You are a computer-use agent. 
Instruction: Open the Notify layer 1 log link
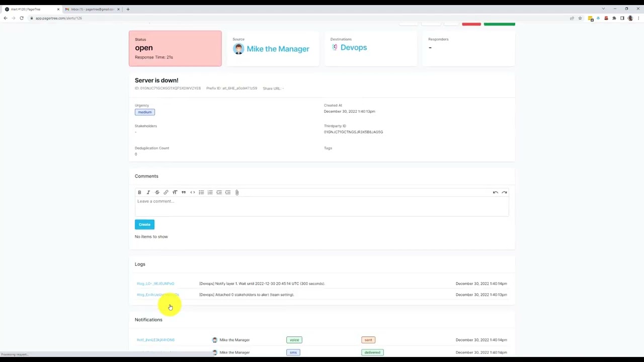point(155,284)
